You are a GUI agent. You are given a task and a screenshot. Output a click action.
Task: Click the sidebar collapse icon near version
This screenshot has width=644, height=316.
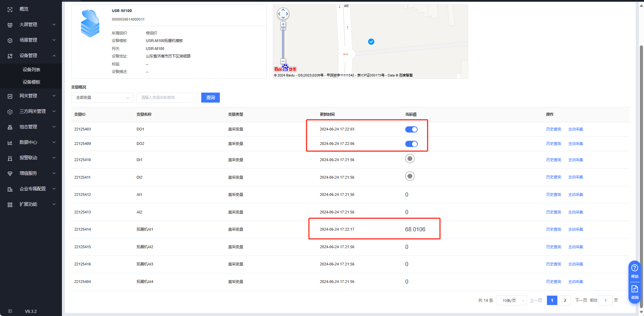pyautogui.click(x=10, y=311)
